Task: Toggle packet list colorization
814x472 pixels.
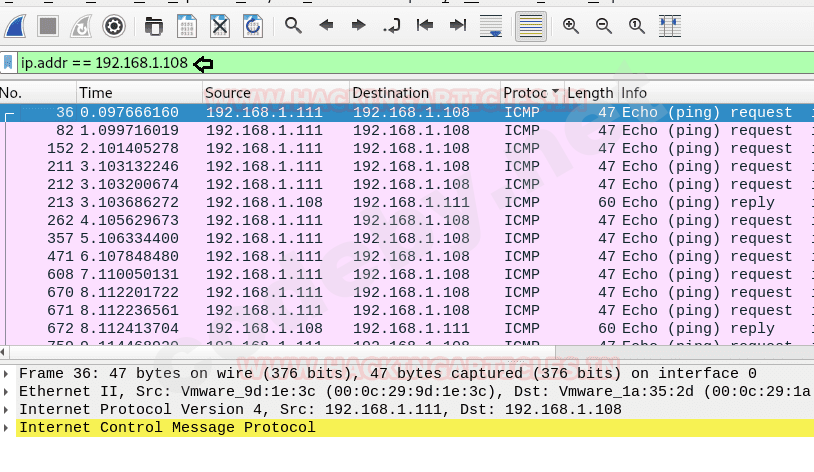Action: [531, 26]
